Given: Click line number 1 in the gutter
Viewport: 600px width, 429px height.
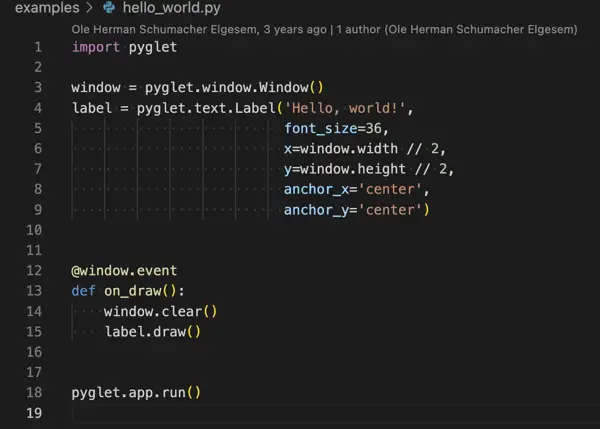Looking at the screenshot, I should 38,47.
